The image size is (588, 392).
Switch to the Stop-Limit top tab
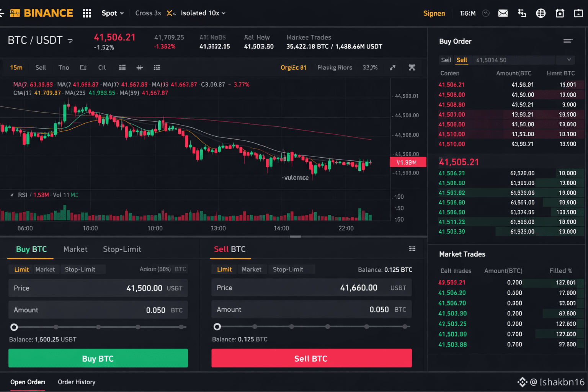click(x=122, y=249)
